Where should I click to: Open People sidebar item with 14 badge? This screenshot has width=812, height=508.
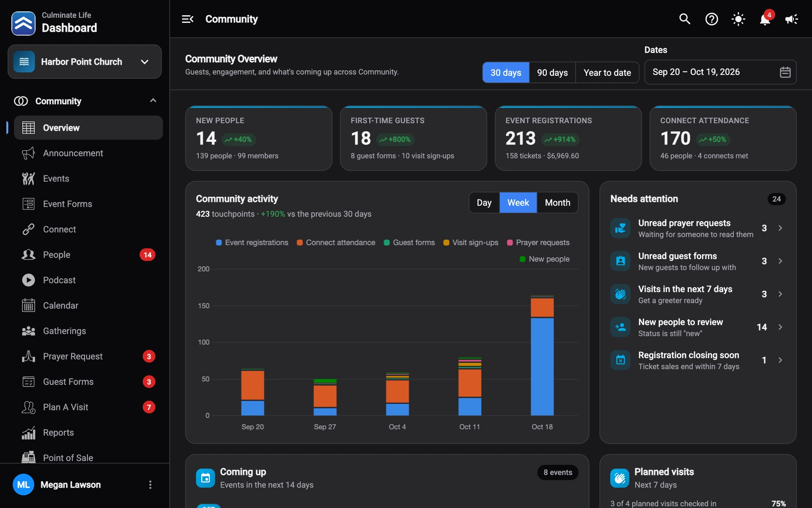tap(88, 255)
